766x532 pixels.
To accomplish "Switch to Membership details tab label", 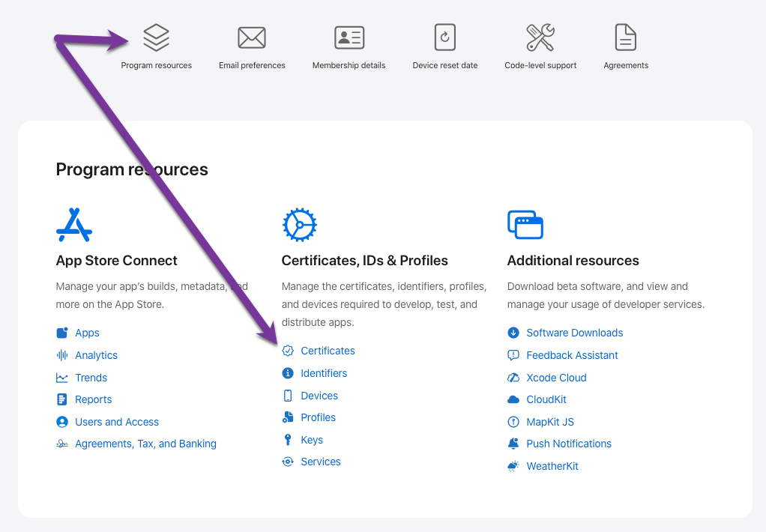I will [x=349, y=65].
